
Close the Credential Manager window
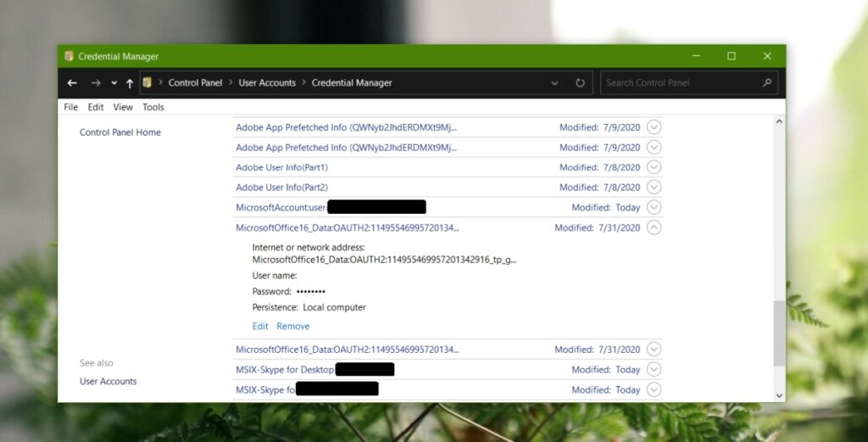coord(767,56)
